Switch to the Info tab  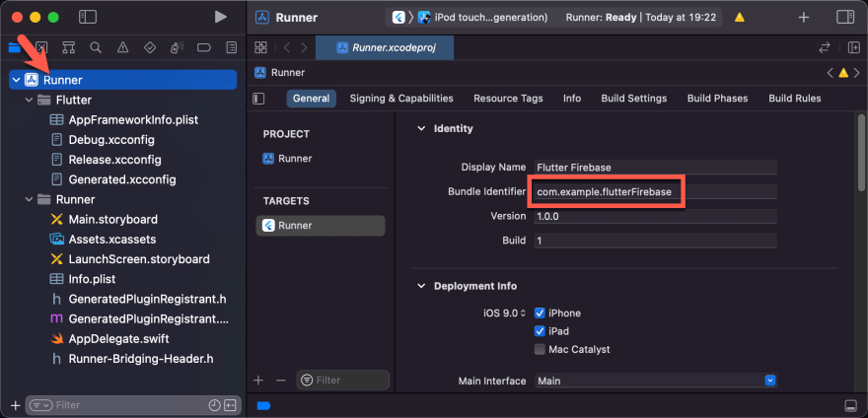[x=572, y=99]
